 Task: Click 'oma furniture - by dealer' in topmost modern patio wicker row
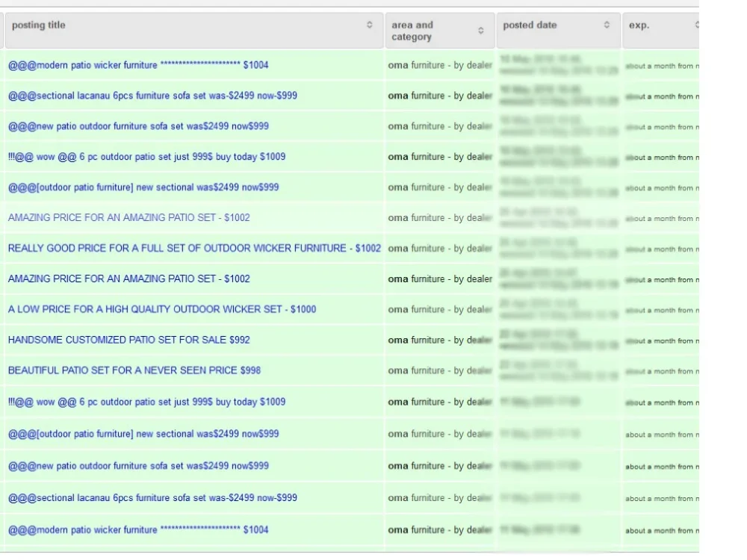coord(440,65)
